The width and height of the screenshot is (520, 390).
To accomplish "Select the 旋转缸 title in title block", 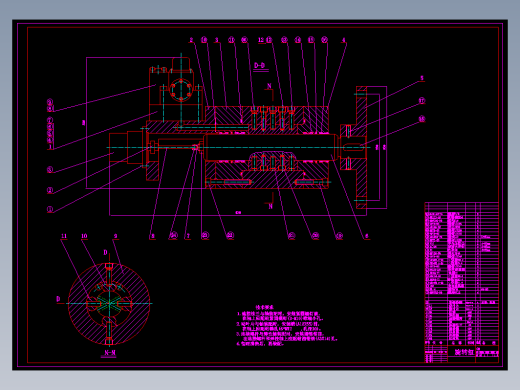I will 464,352.
